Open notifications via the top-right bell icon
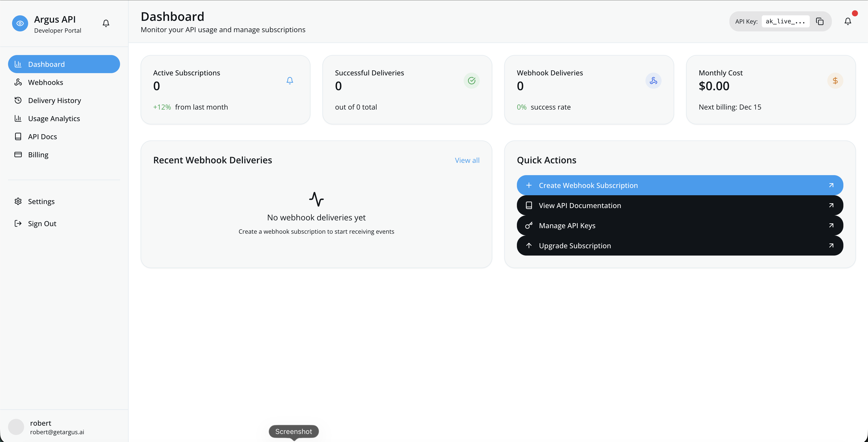This screenshot has height=442, width=868. coord(848,21)
